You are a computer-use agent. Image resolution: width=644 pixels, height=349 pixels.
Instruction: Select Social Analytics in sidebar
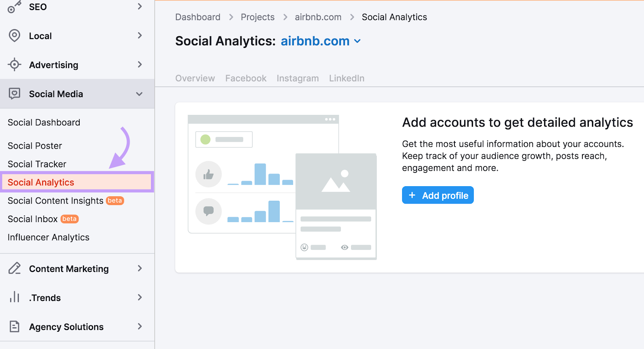pos(77,182)
